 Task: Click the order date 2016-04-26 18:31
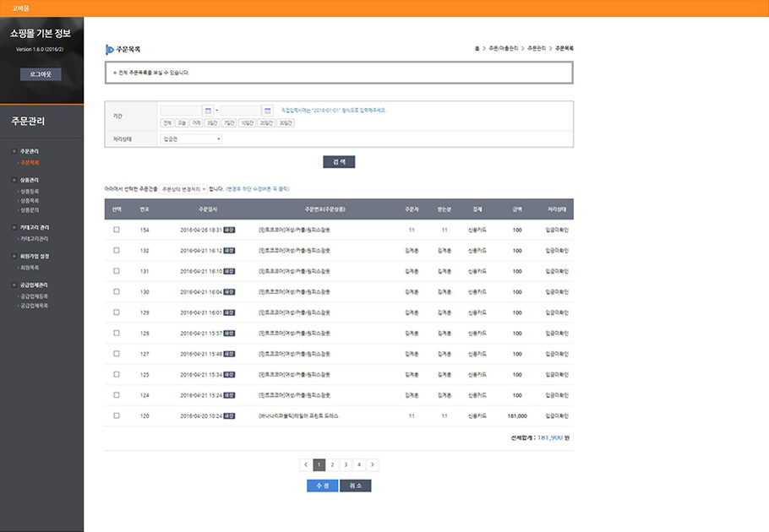tap(201, 230)
